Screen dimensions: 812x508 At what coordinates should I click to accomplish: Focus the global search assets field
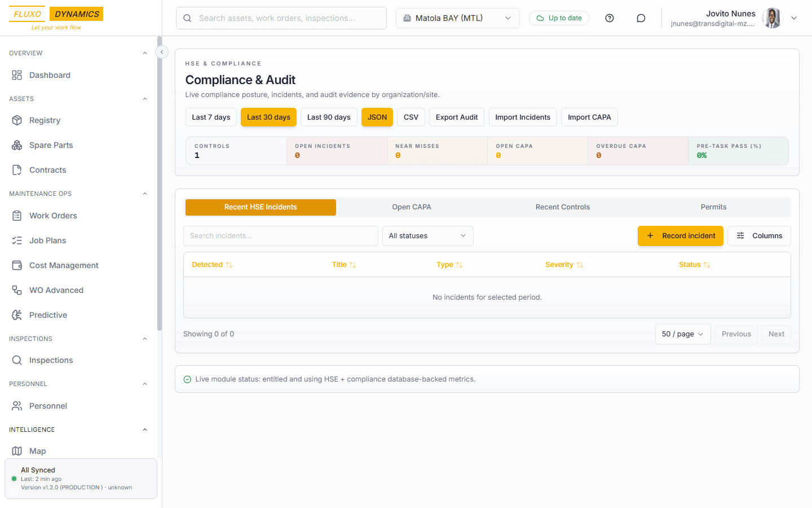coord(281,18)
